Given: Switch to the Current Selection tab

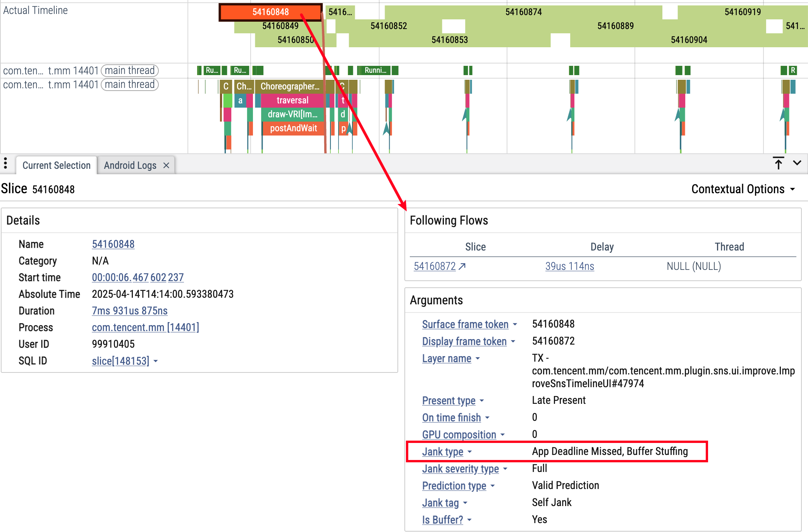Looking at the screenshot, I should coord(56,165).
